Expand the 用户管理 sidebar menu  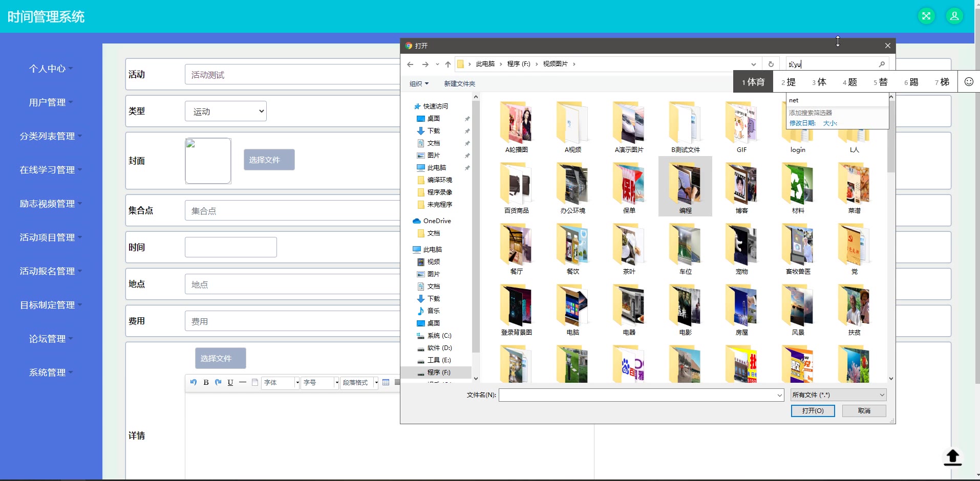51,102
